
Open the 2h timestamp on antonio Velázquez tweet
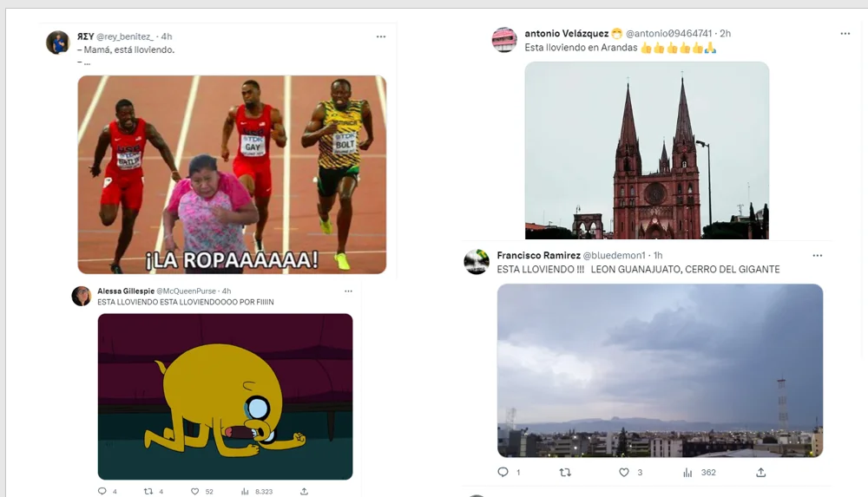725,34
